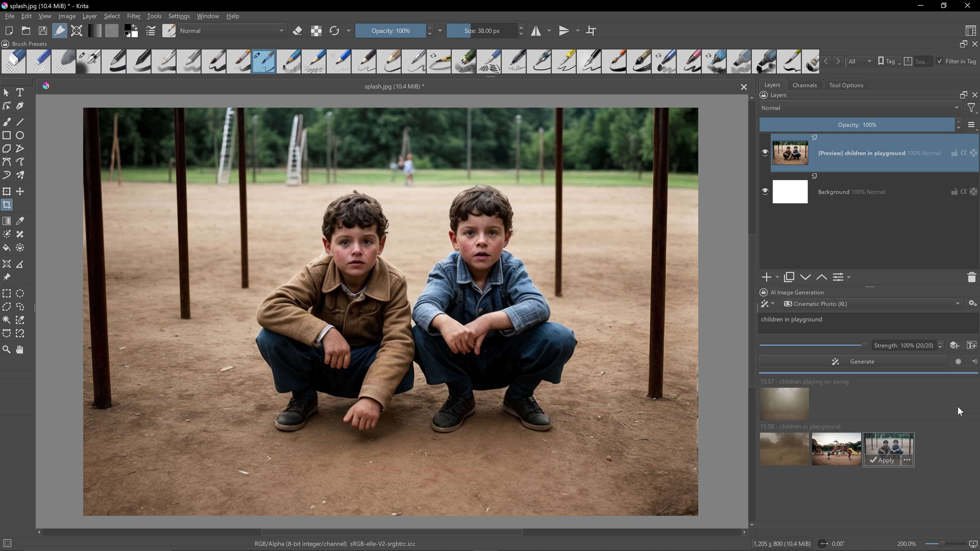
Task: Toggle visibility of Background layer
Action: (765, 192)
